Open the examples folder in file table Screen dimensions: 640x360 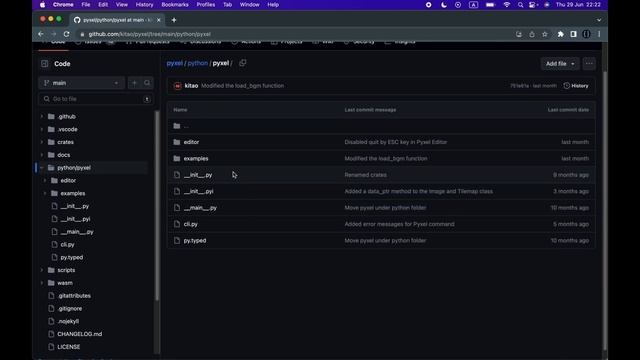(196, 158)
